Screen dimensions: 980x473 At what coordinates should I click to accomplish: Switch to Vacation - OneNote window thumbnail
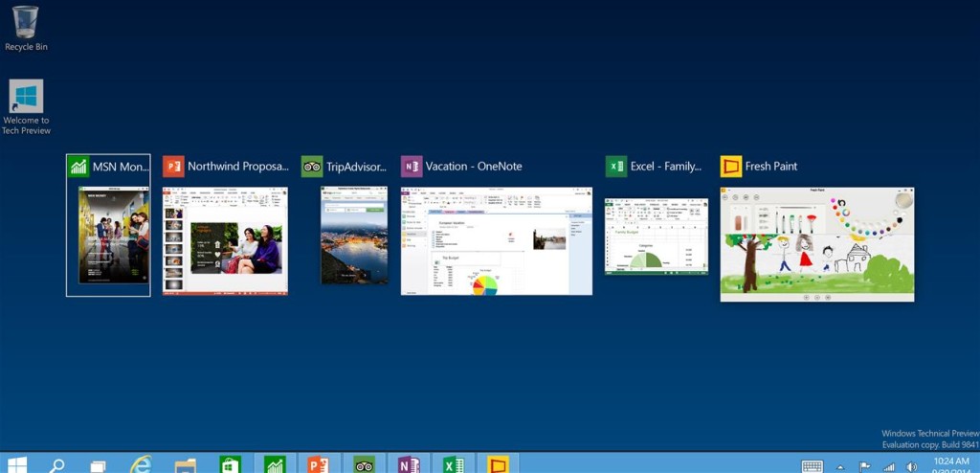click(497, 241)
